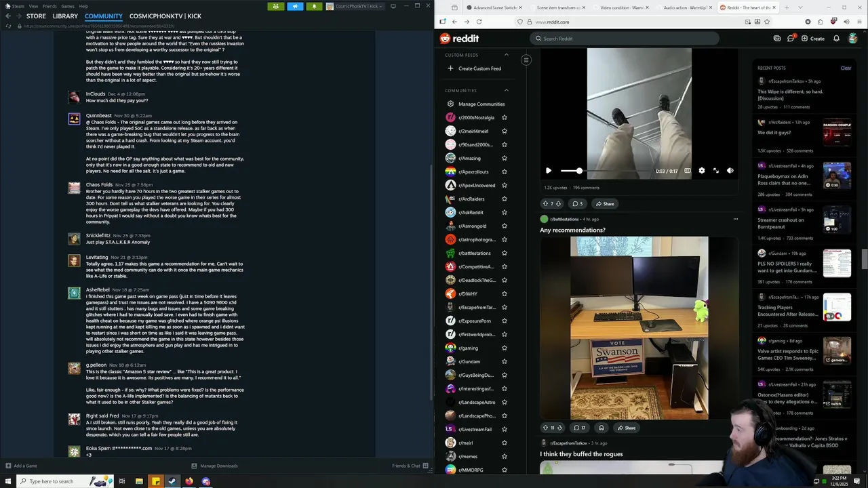Enter video fullscreen mode
868x488 pixels.
point(715,171)
